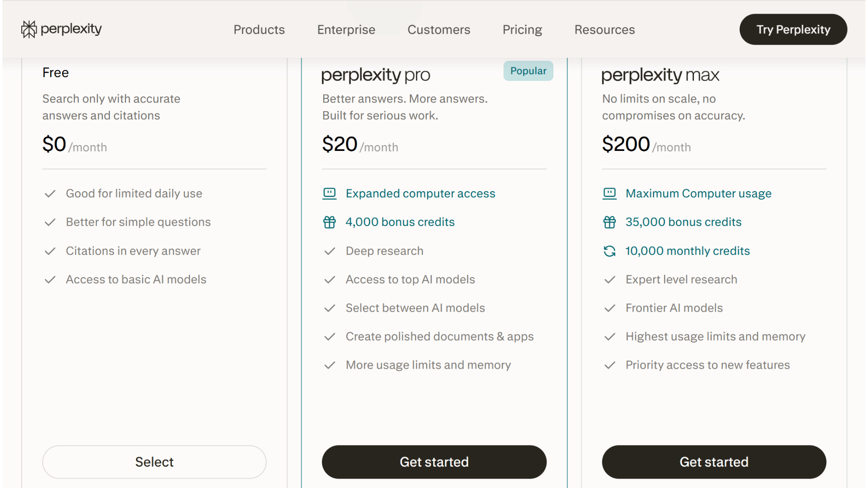Viewport: 868px width, 488px height.
Task: Click checkmark next to Expert level research
Action: coord(609,280)
